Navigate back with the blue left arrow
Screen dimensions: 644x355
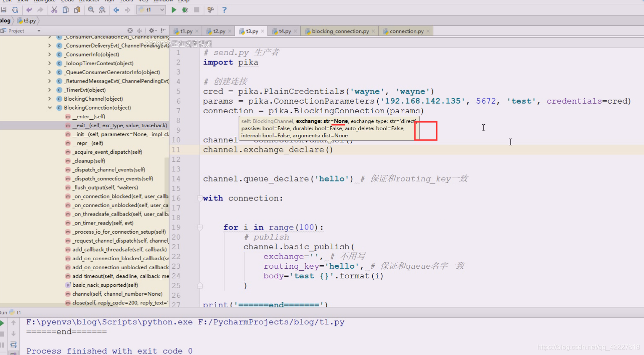(x=116, y=10)
